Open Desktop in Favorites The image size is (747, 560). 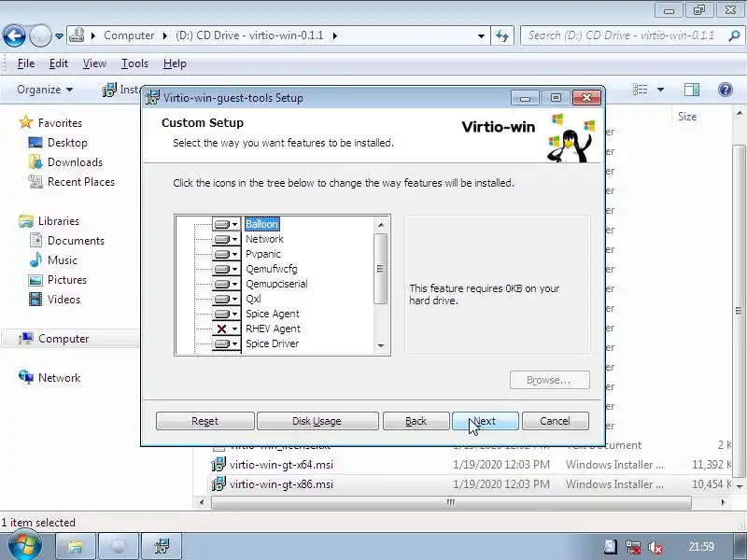pos(67,143)
